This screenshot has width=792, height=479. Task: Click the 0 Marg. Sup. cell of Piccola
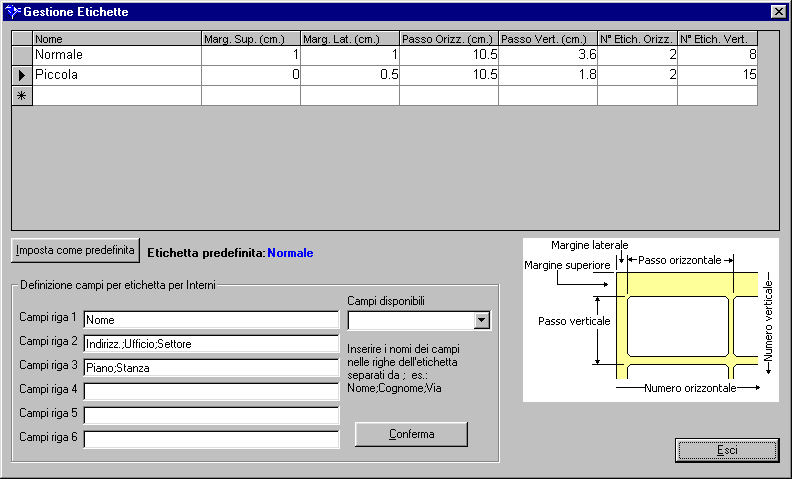251,75
